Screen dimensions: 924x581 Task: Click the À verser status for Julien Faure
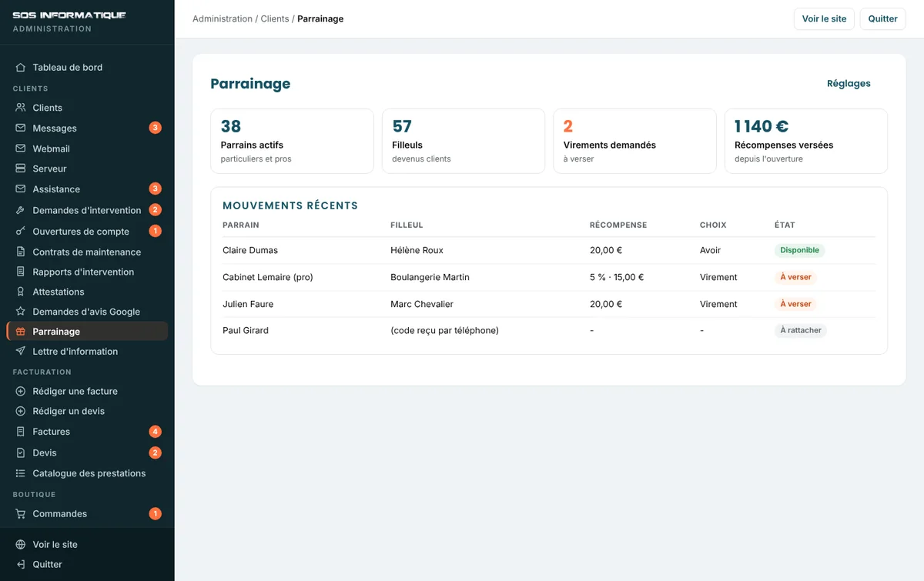tap(795, 304)
